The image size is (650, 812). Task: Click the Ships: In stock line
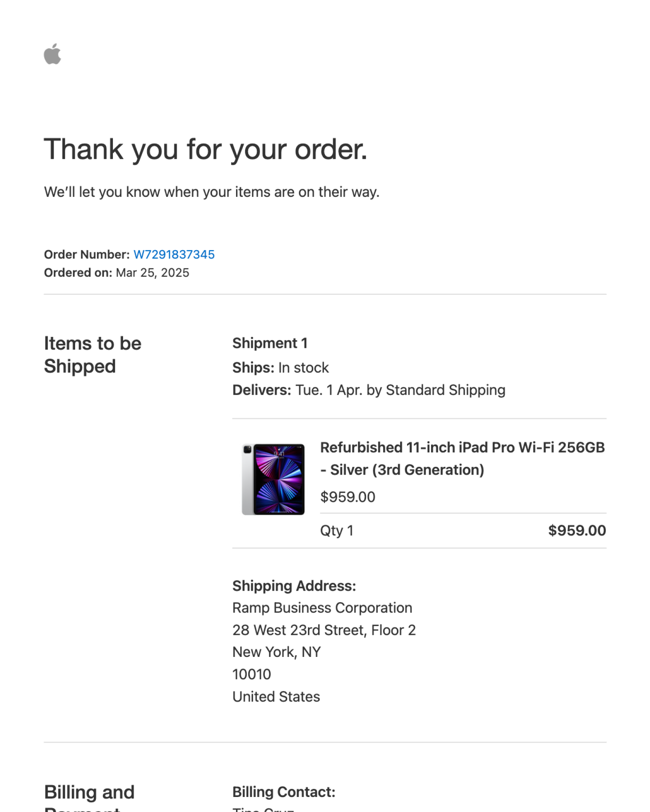click(x=280, y=367)
